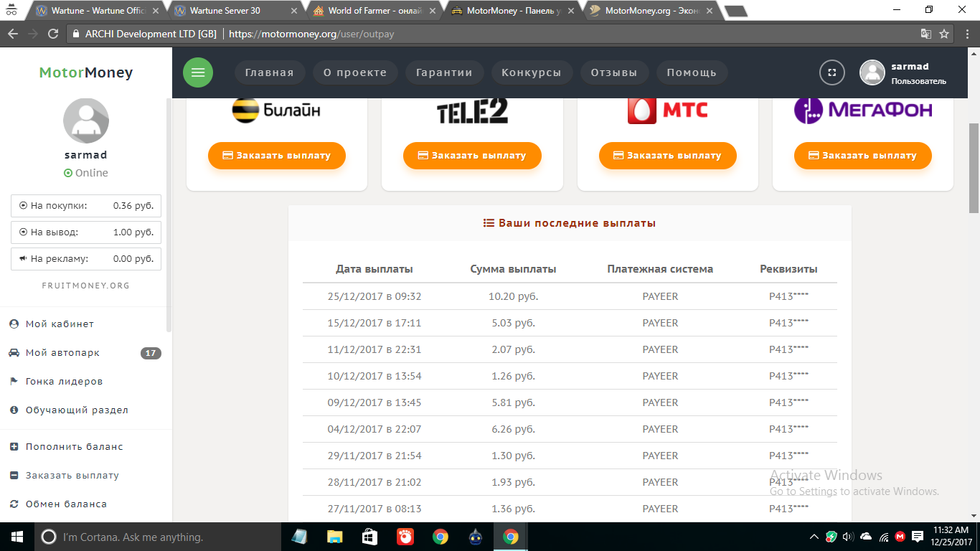Click the translate page icon in address bar
980x551 pixels.
[x=926, y=34]
